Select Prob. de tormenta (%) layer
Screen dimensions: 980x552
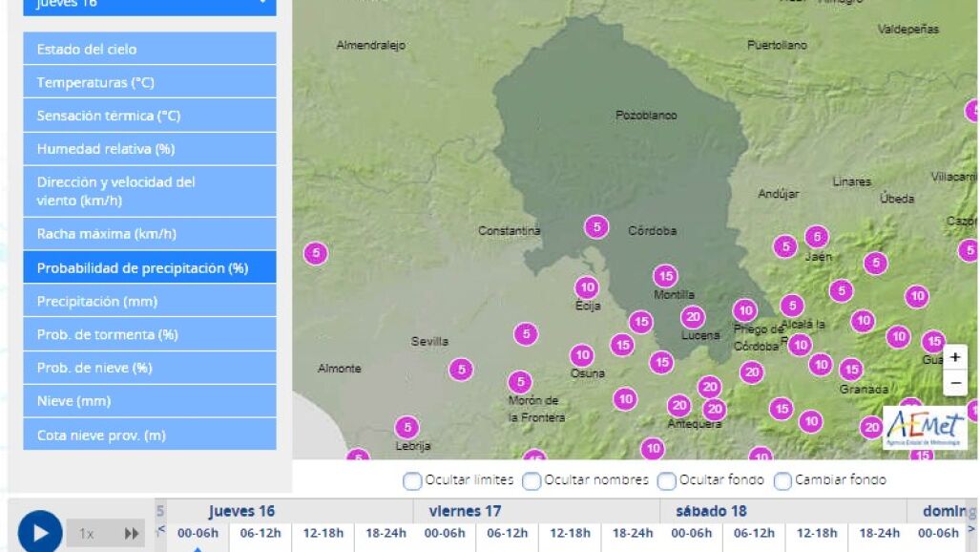[150, 334]
